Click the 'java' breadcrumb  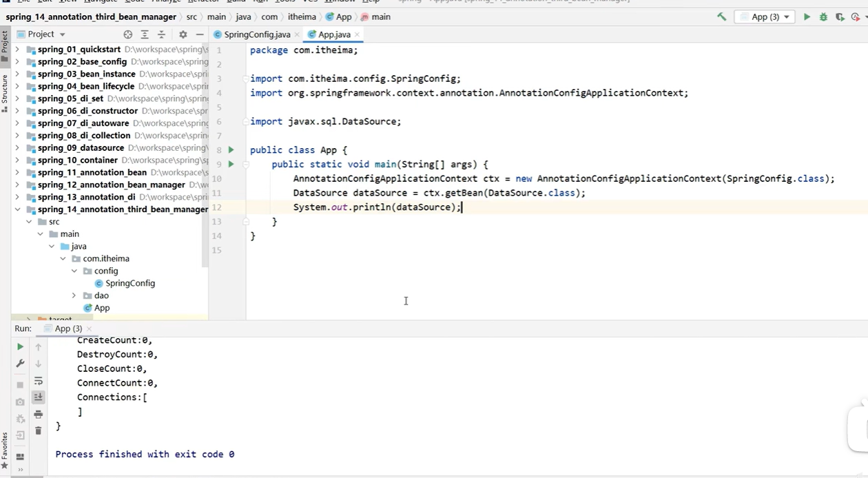(243, 17)
